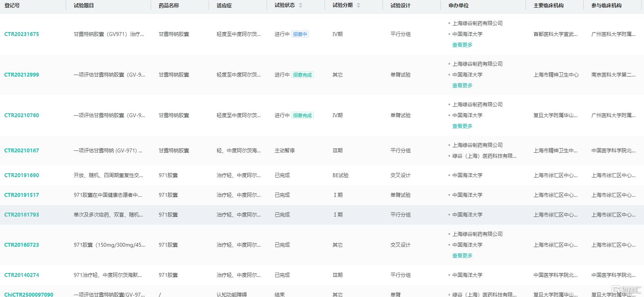This screenshot has height=297, width=644.
Task: Open highlighted trial CTR20181793
Action: pyautogui.click(x=22, y=215)
